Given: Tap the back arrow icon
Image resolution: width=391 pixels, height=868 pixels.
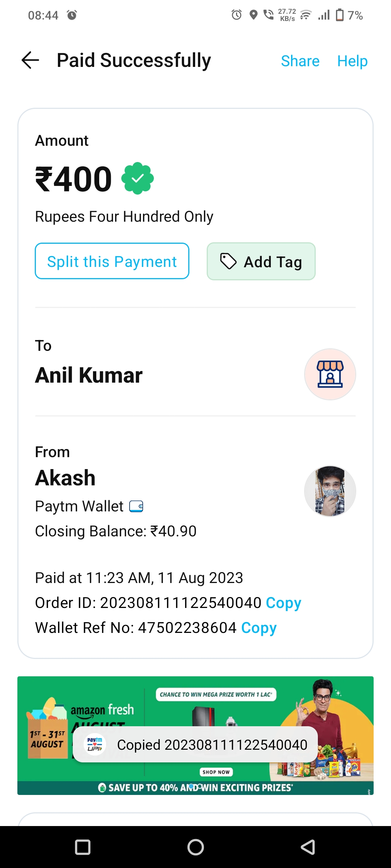Looking at the screenshot, I should click(x=30, y=60).
